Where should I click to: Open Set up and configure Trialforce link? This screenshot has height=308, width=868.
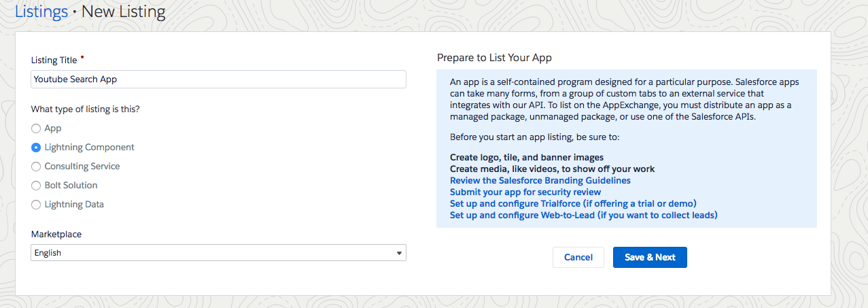(x=573, y=204)
